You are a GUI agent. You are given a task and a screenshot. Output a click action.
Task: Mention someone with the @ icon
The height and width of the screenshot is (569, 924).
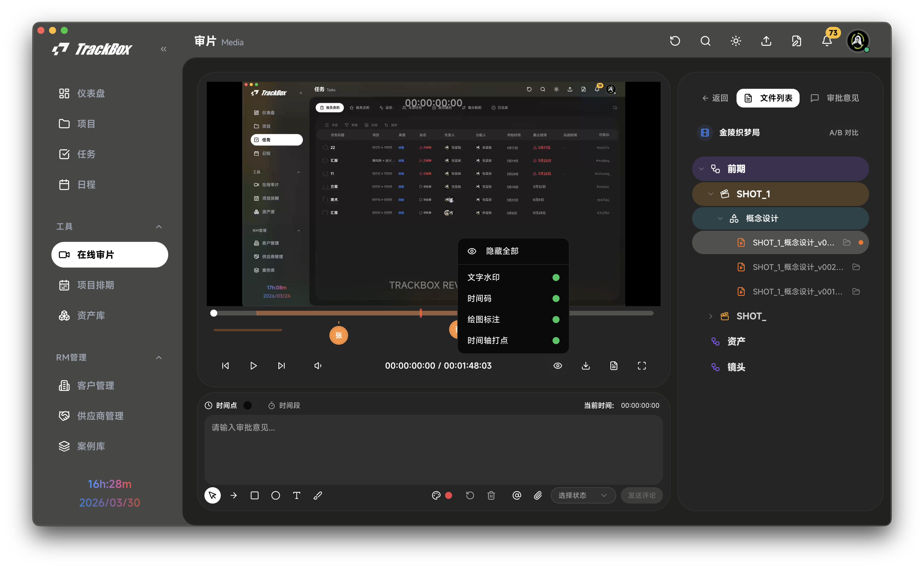click(517, 495)
